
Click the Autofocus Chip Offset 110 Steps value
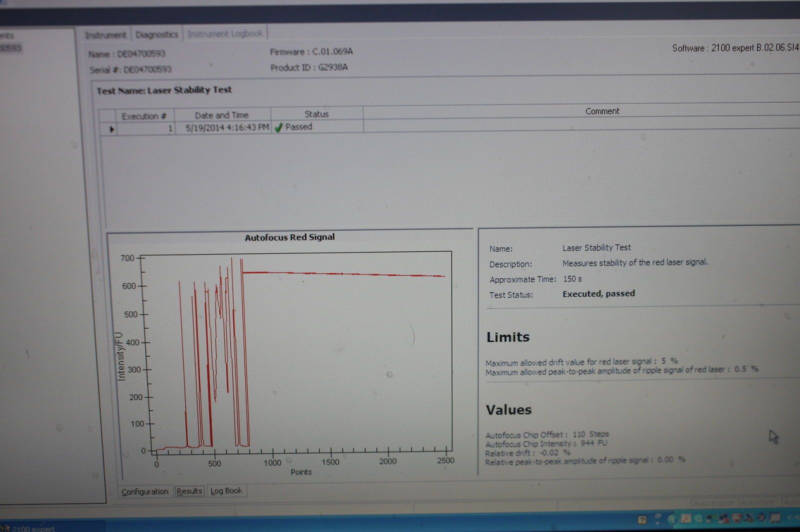(591, 434)
